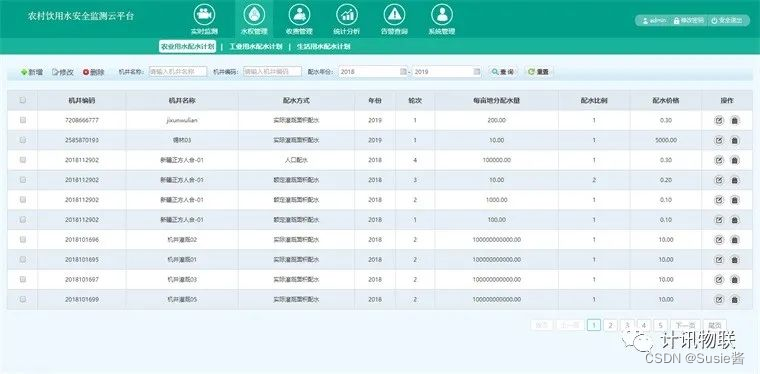
Task: Open the 系统管理 user icon
Action: point(442,15)
